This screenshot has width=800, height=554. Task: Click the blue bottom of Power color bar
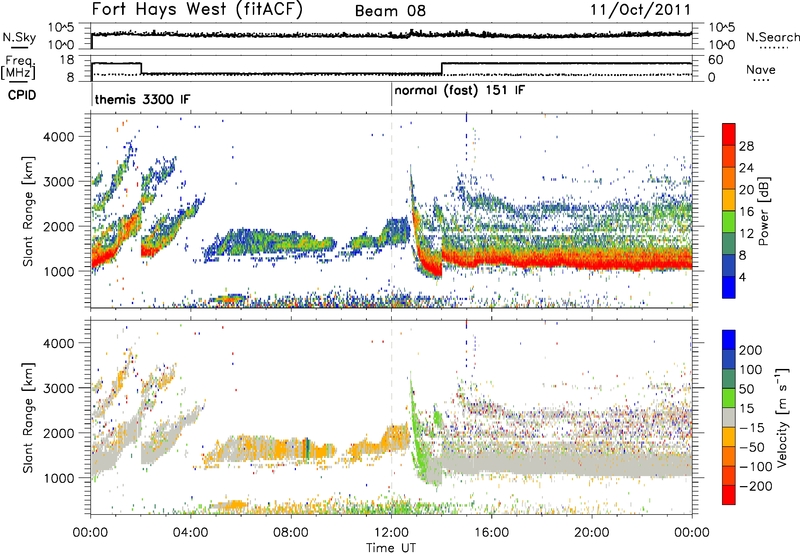tap(729, 287)
